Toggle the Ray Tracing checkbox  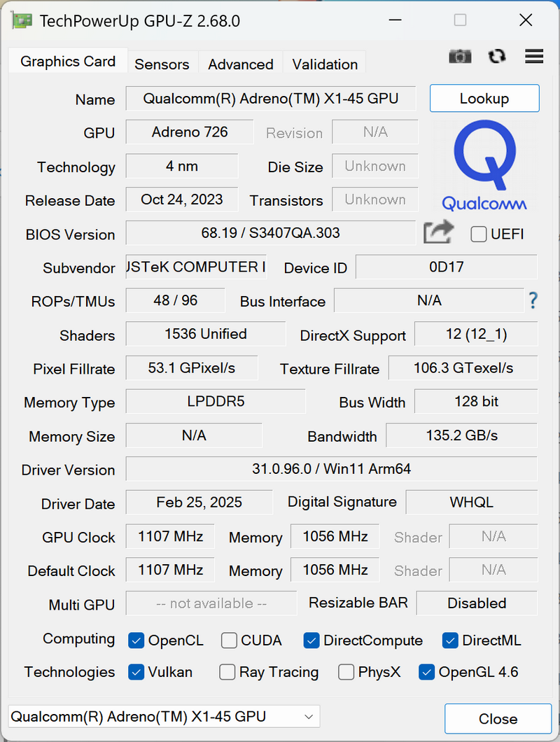point(227,672)
